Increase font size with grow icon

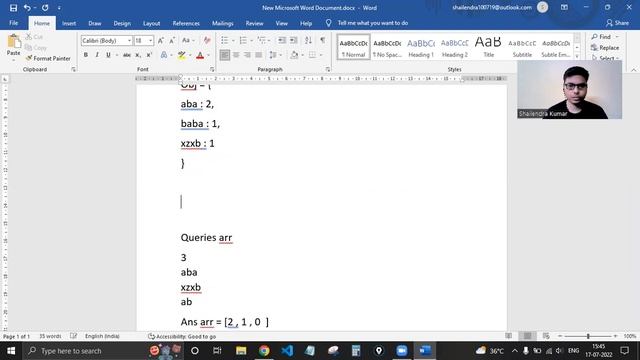coord(161,40)
